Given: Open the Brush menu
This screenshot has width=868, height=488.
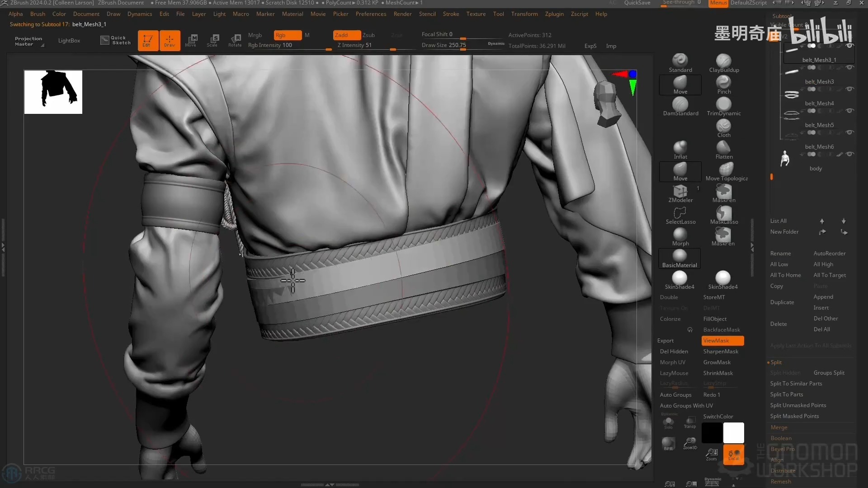Looking at the screenshot, I should pos(38,14).
